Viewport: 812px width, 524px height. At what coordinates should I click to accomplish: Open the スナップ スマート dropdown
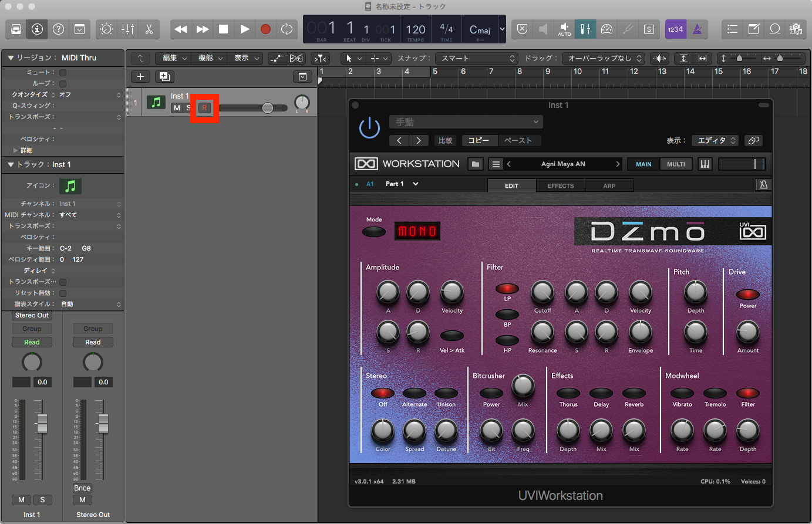pos(477,58)
